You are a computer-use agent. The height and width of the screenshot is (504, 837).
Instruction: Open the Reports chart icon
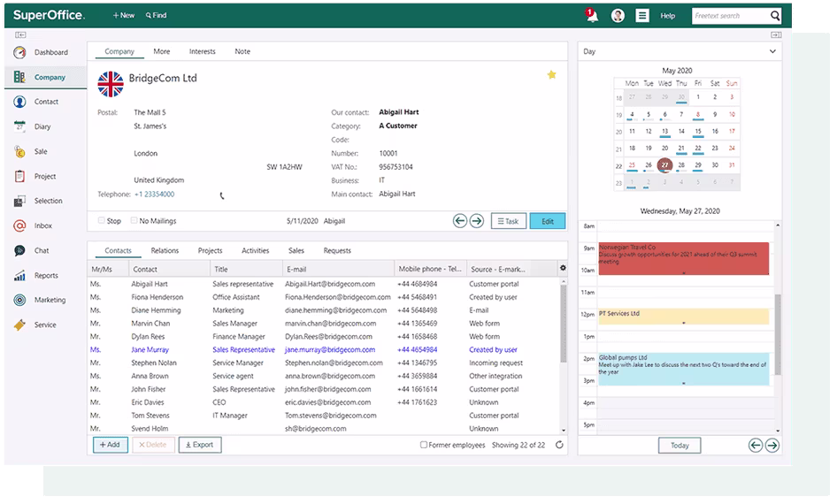click(19, 276)
